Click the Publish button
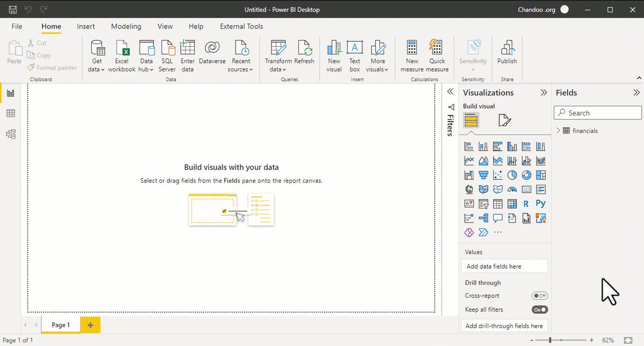 (x=507, y=53)
